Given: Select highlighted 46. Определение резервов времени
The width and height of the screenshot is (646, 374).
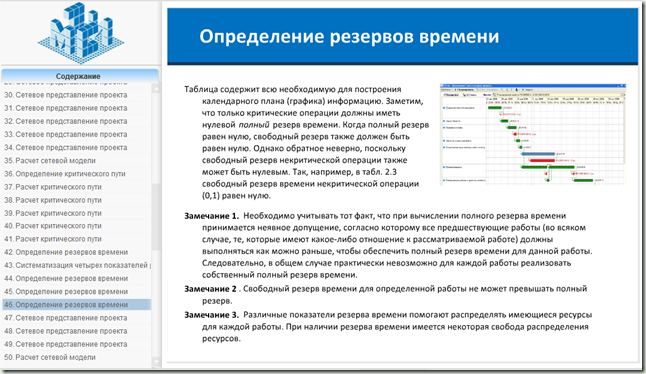Looking at the screenshot, I should (77, 305).
